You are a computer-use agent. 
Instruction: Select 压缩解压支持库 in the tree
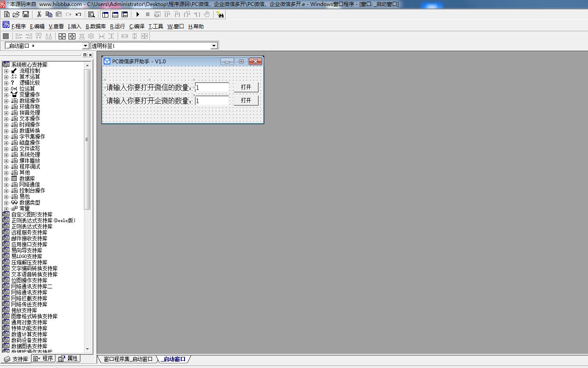tap(29, 263)
